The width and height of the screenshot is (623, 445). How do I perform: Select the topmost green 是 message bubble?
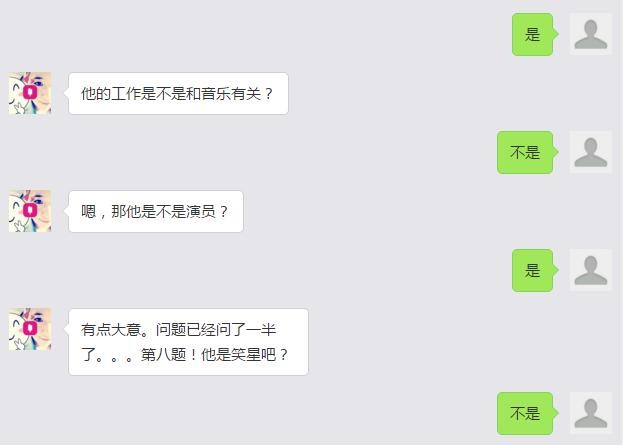[532, 34]
